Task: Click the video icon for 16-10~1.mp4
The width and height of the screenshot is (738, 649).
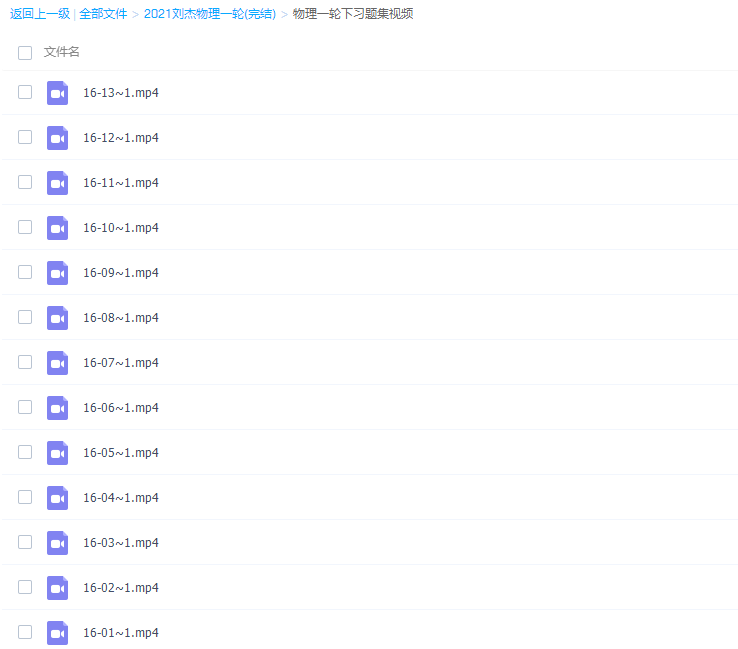Action: coord(57,228)
